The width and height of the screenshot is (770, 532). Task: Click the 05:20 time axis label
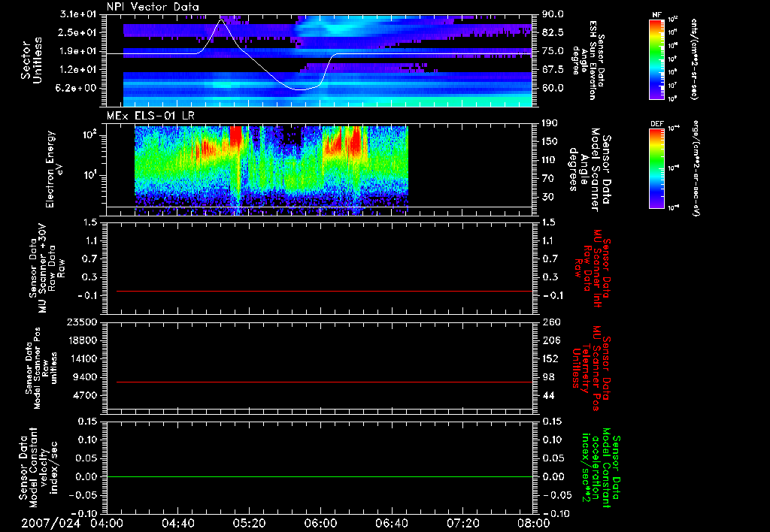(249, 523)
